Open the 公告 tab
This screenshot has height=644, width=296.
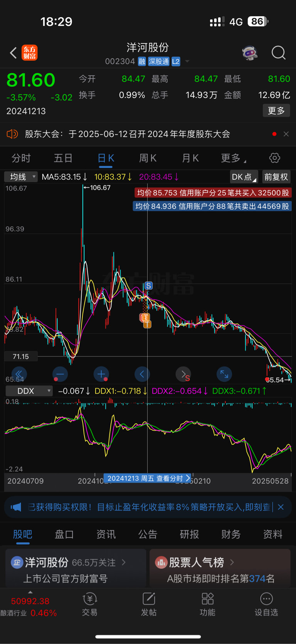coord(148,534)
